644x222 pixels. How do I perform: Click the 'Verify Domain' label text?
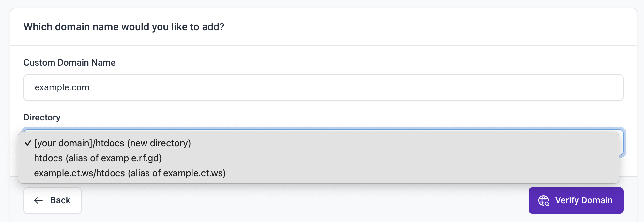[584, 200]
